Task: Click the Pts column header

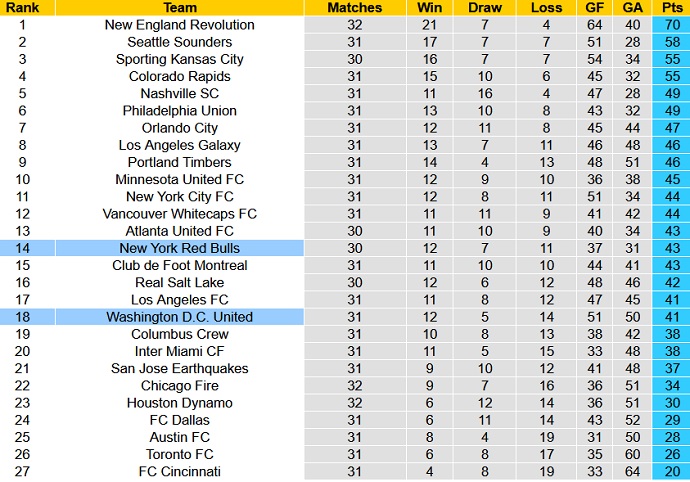Action: (670, 8)
